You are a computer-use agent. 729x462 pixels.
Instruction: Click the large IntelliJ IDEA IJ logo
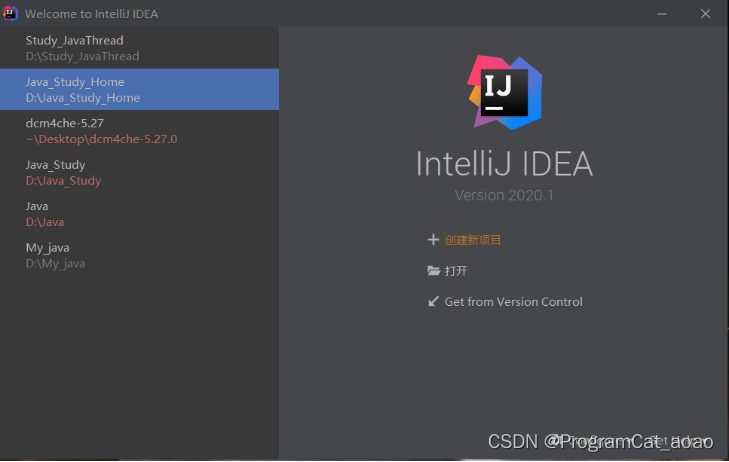coord(504,92)
